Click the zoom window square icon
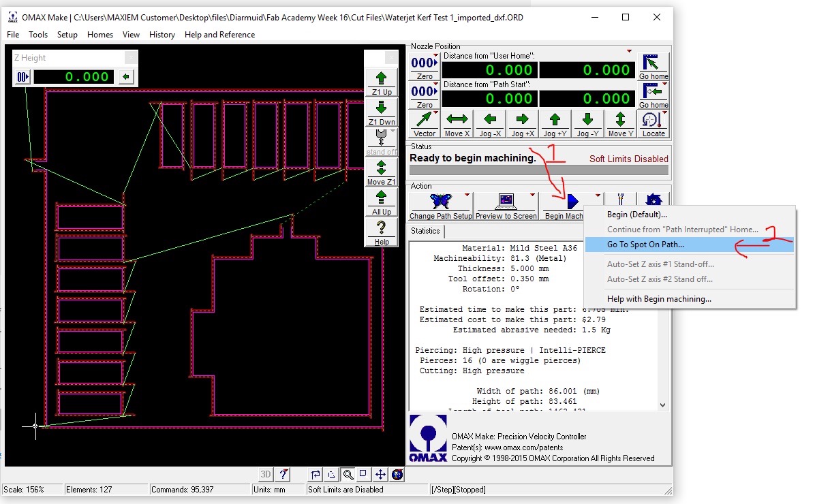Image resolution: width=815 pixels, height=504 pixels. [363, 475]
